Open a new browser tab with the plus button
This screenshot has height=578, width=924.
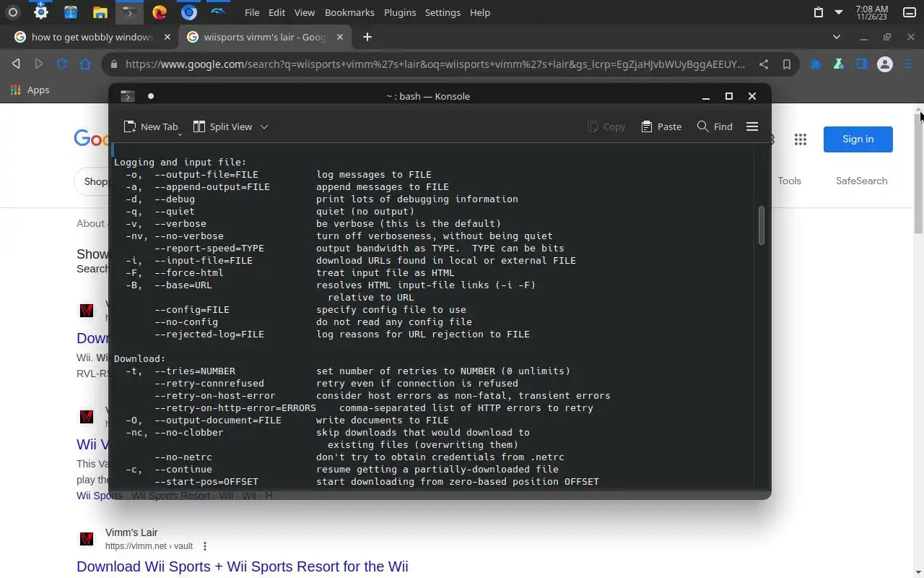(x=367, y=37)
